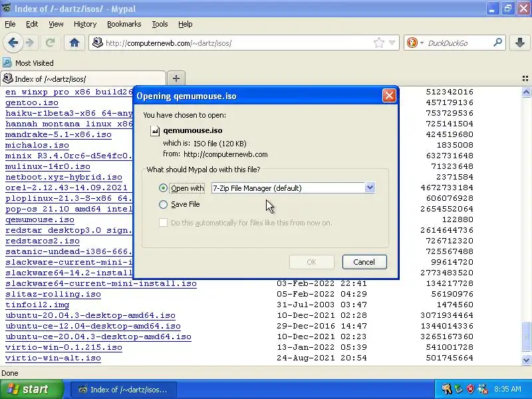This screenshot has width=532, height=399.
Task: Open the qemumouse.iso link in listing
Action: (x=40, y=219)
